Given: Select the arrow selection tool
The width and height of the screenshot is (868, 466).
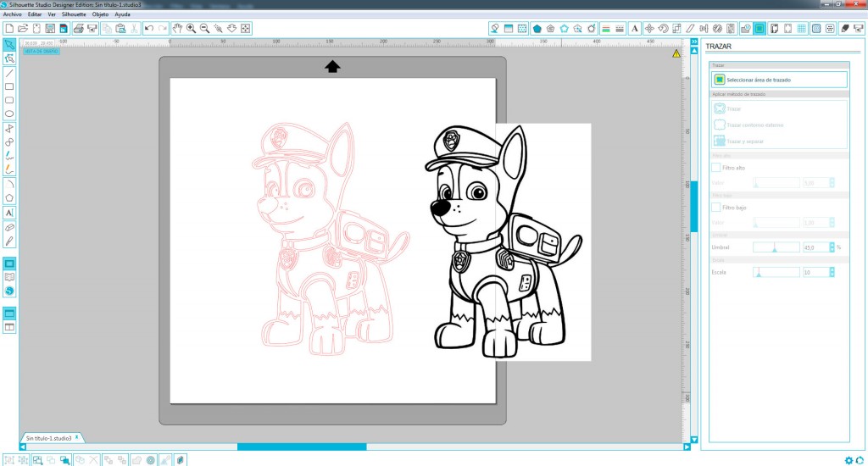Looking at the screenshot, I should click(x=9, y=44).
